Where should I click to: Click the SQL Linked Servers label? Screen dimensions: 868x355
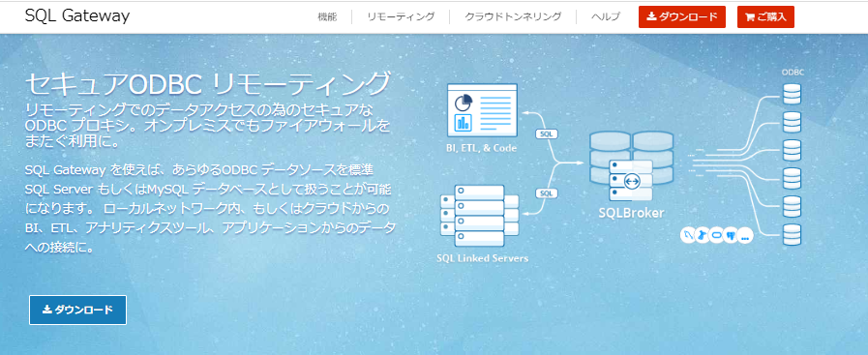point(482,258)
